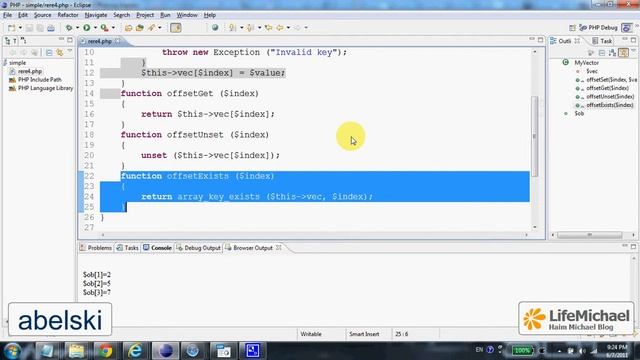Open Chrome from the taskbar
The image size is (640, 360).
pyautogui.click(x=105, y=351)
